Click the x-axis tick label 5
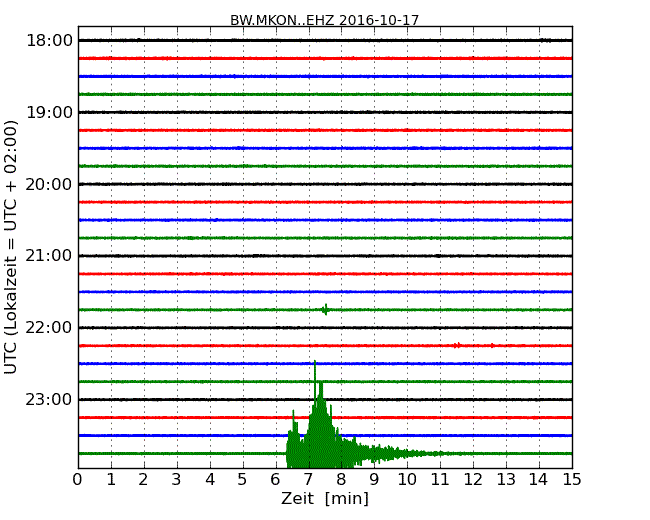 [243, 480]
